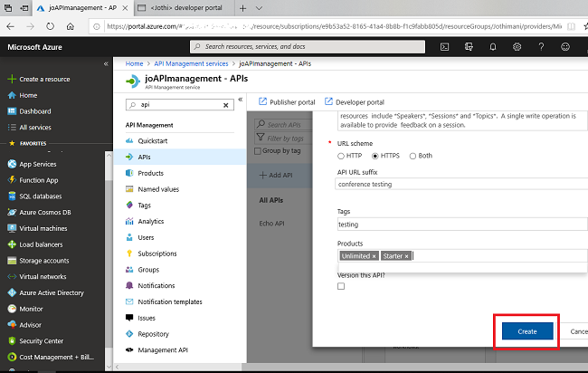Click Azure global search box
The height and width of the screenshot is (373, 588).
pos(308,47)
